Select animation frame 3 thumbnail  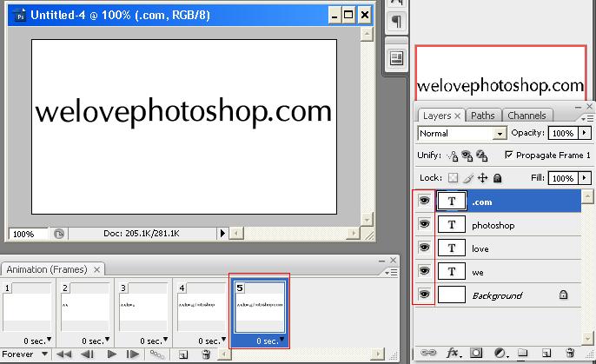143,307
